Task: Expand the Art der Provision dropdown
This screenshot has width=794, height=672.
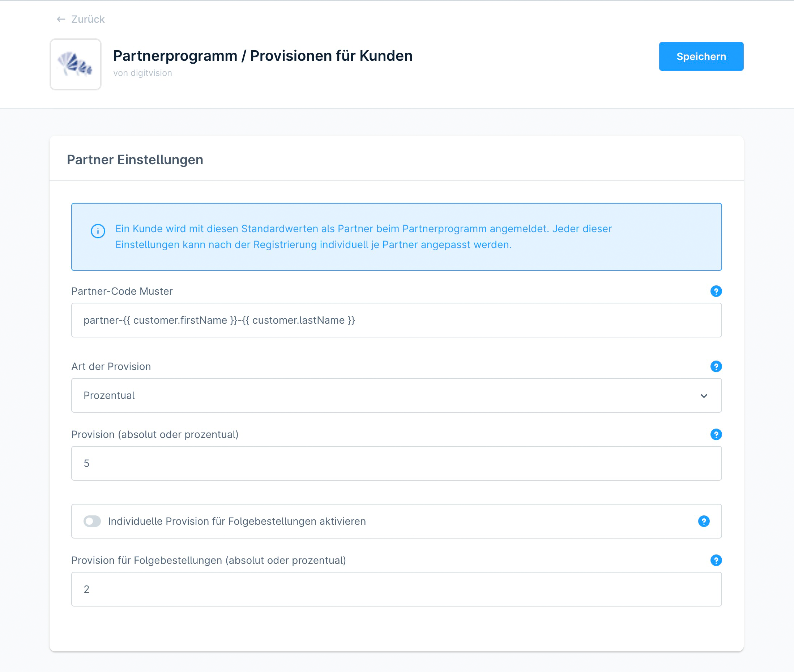Action: tap(396, 395)
